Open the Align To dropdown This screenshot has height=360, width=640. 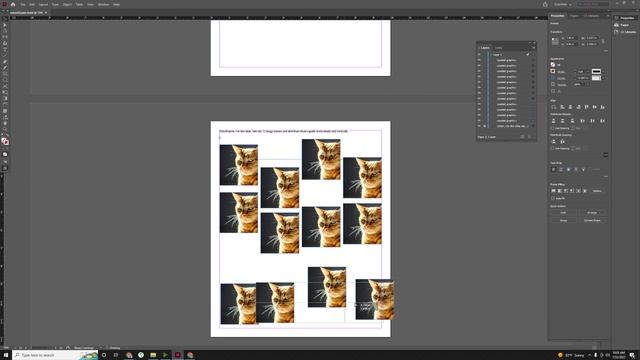pyautogui.click(x=554, y=107)
